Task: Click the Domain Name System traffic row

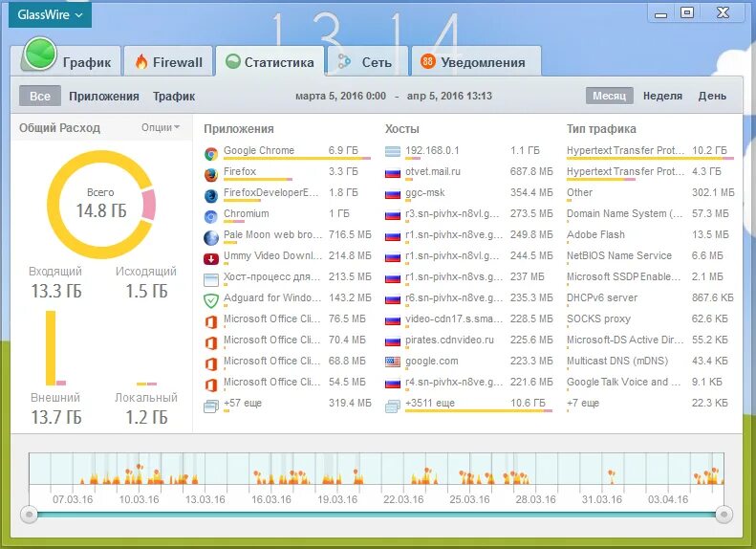Action: tap(651, 213)
